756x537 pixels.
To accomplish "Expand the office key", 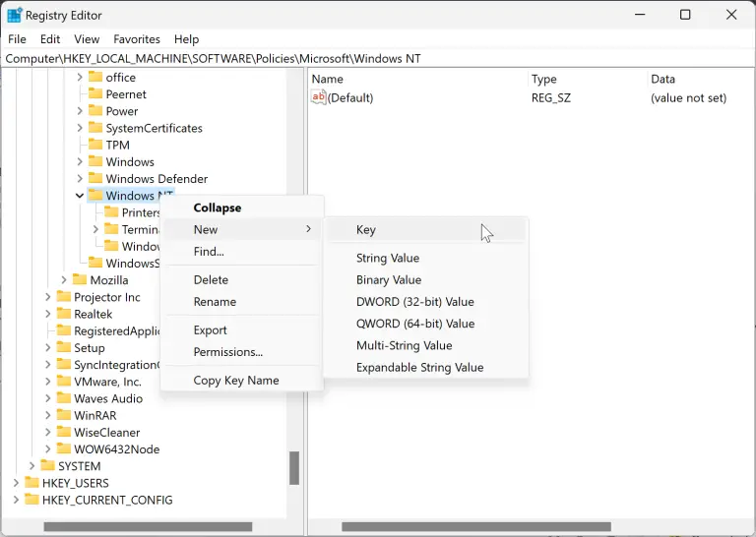I will 80,77.
